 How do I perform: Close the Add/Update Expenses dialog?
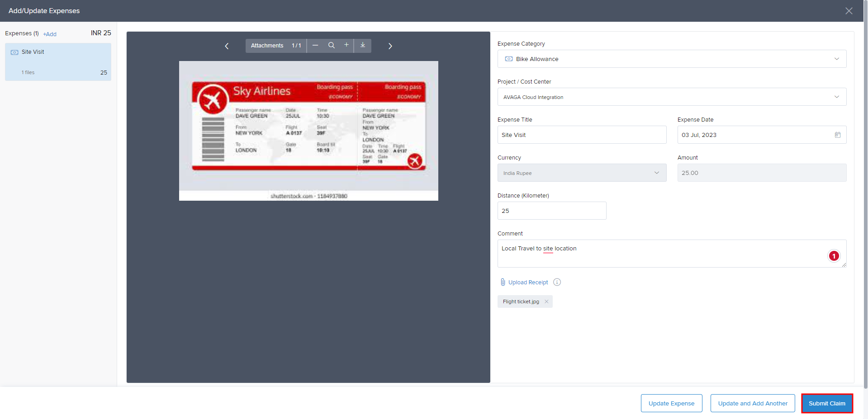coord(849,11)
